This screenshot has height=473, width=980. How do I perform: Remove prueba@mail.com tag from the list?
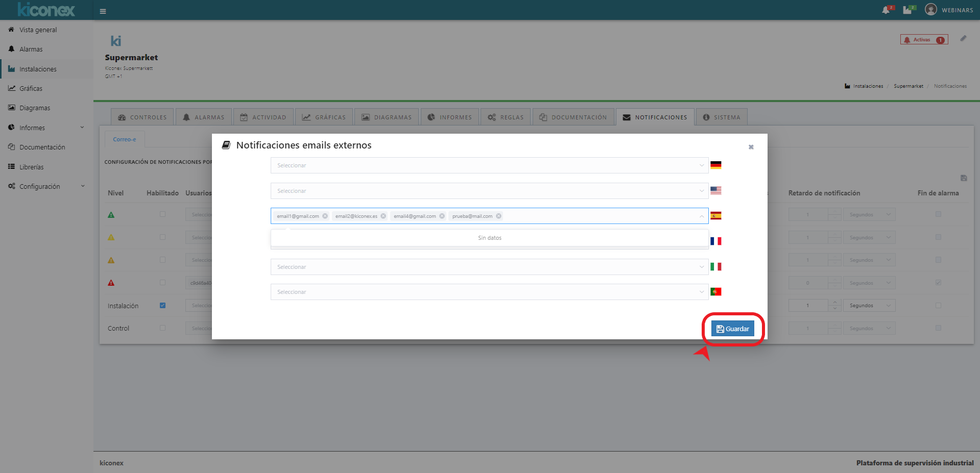click(499, 216)
